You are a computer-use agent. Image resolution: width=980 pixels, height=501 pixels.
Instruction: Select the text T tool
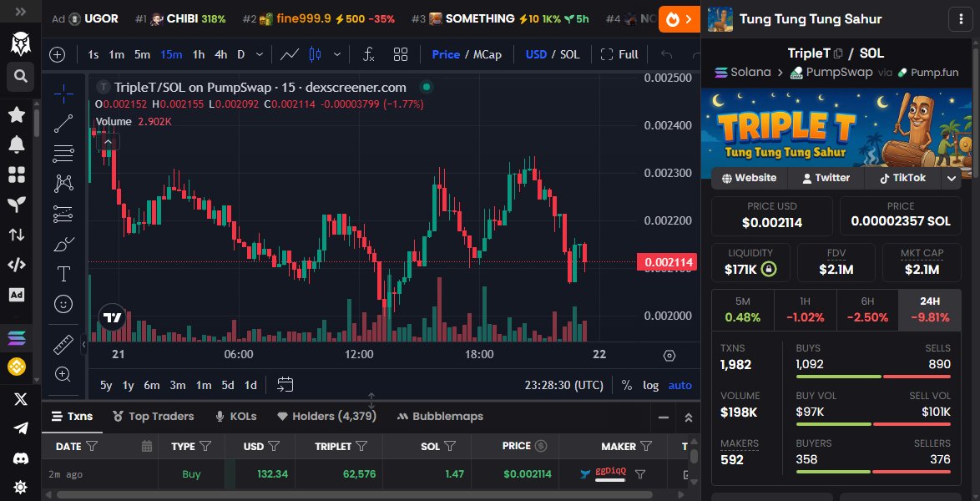[x=63, y=274]
